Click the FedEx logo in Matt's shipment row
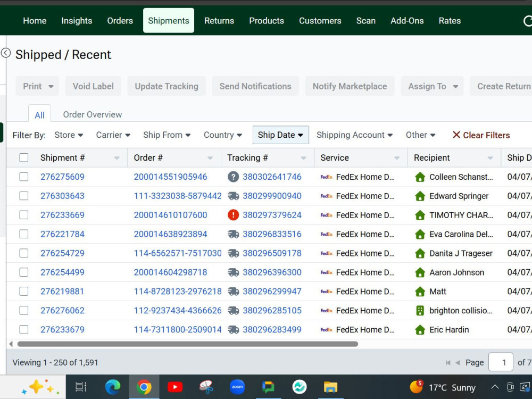This screenshot has height=399, width=532. [x=327, y=292]
